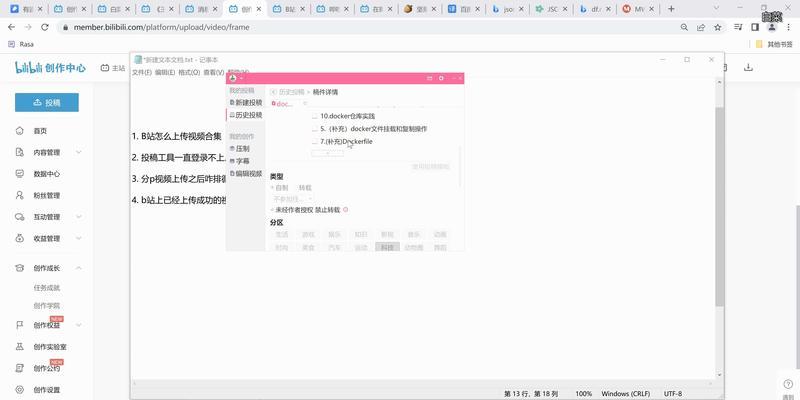This screenshot has width=800, height=400.
Task: Click the 内容管理 sidebar icon
Action: pos(20,153)
